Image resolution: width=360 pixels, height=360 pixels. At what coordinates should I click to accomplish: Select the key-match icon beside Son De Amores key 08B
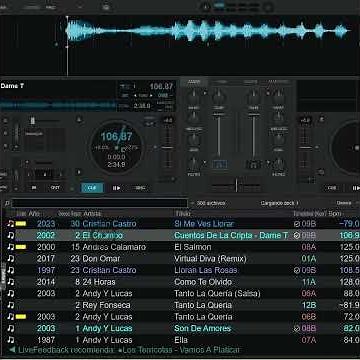[297, 328]
